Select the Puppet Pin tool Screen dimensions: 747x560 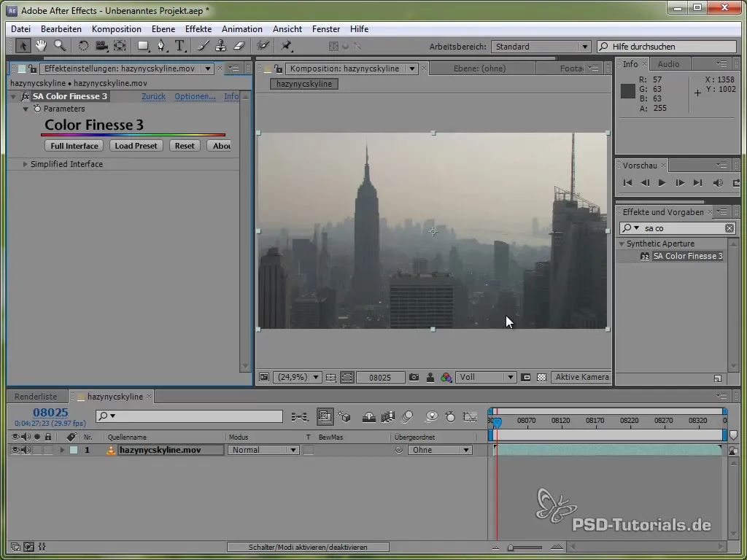286,46
